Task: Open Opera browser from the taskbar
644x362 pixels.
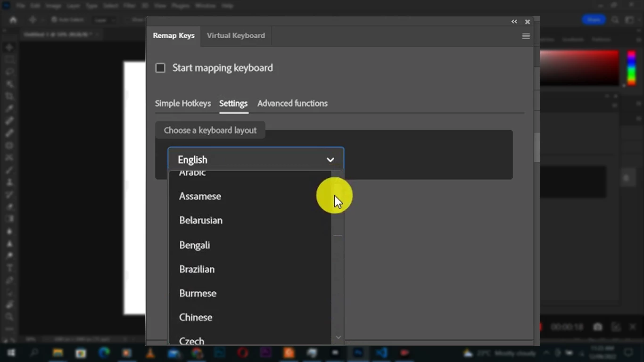Action: point(243,353)
